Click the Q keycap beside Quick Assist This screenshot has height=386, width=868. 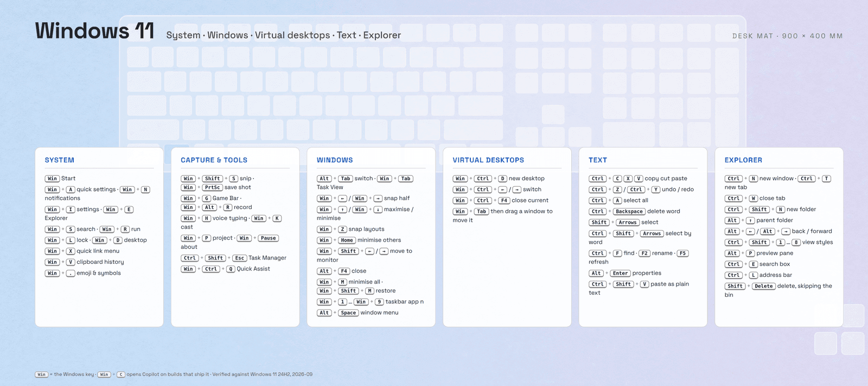pyautogui.click(x=231, y=269)
